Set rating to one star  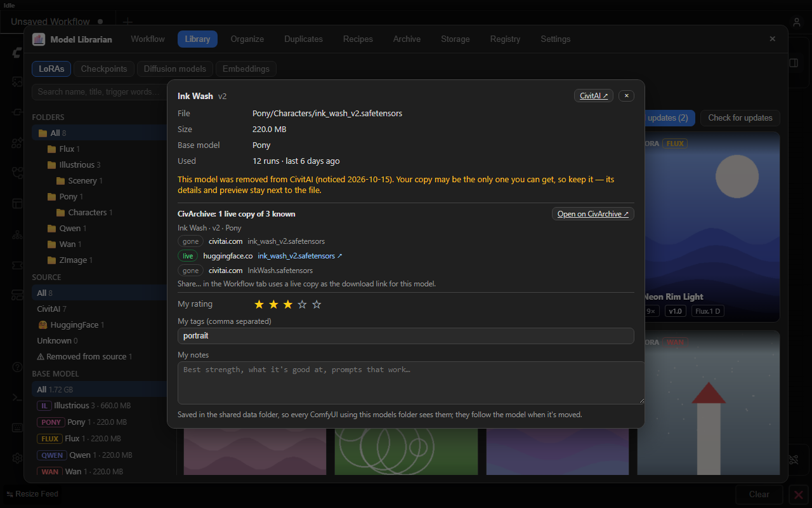point(259,305)
